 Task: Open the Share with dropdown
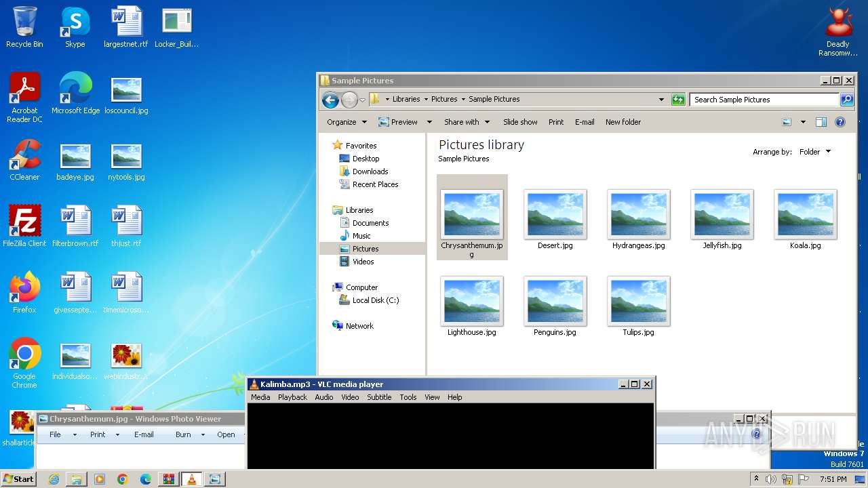tap(467, 122)
